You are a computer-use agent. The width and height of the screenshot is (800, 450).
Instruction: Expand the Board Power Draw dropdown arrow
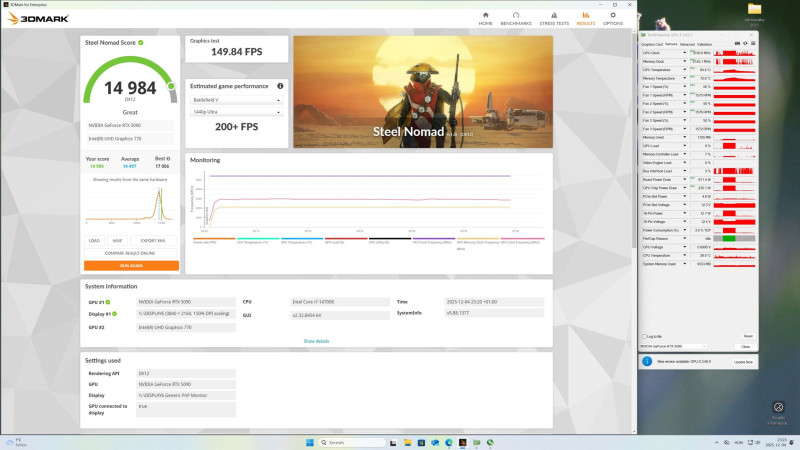tap(685, 180)
